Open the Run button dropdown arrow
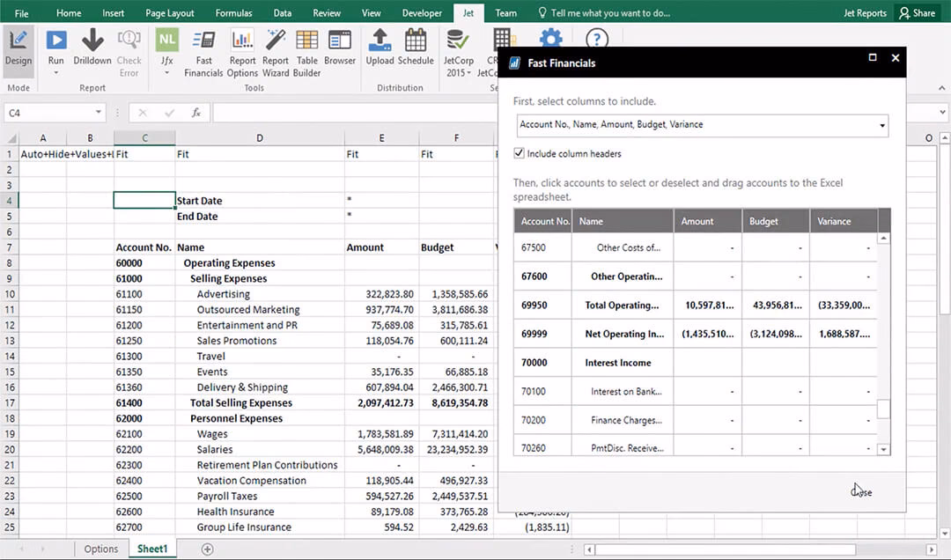 (x=55, y=73)
